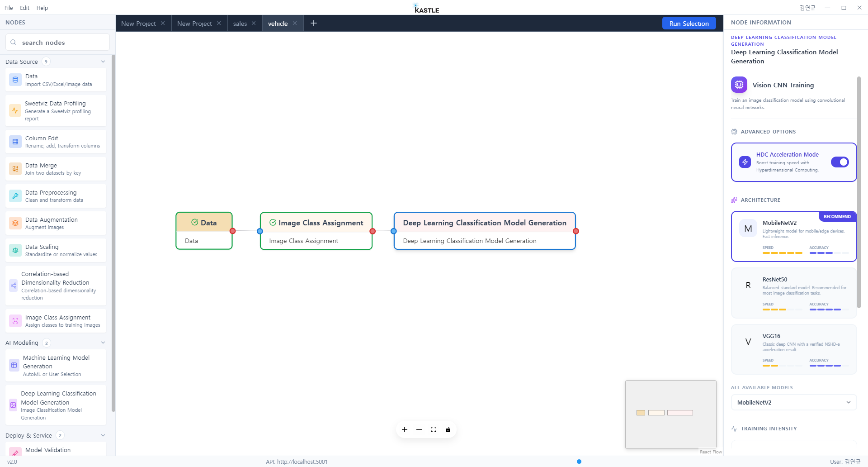Select the ResNet50 architecture card
868x467 pixels.
click(x=794, y=293)
